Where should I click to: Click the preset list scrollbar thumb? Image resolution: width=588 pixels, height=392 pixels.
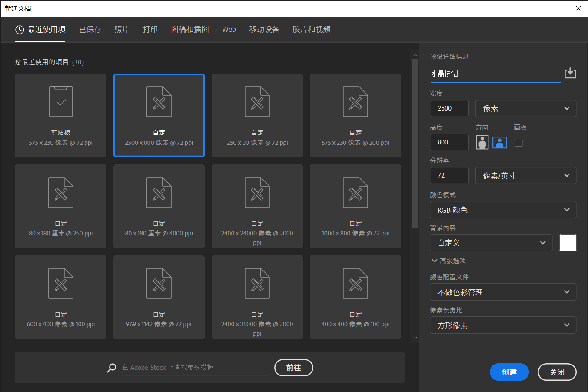(x=415, y=143)
